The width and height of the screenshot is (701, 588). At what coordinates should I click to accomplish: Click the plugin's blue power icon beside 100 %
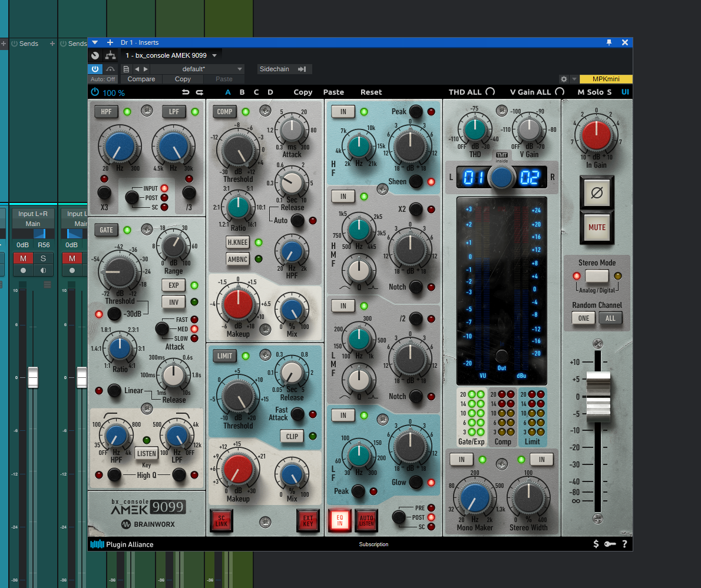(95, 92)
